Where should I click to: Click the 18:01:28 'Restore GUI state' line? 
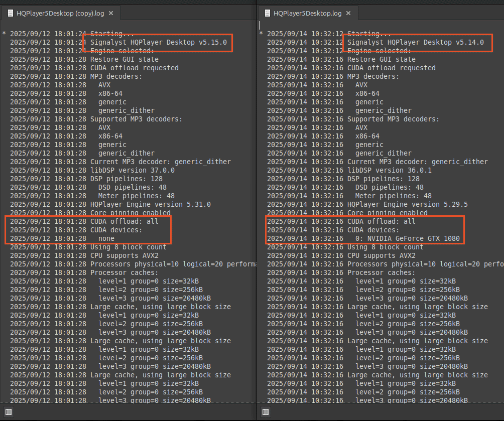(x=84, y=59)
